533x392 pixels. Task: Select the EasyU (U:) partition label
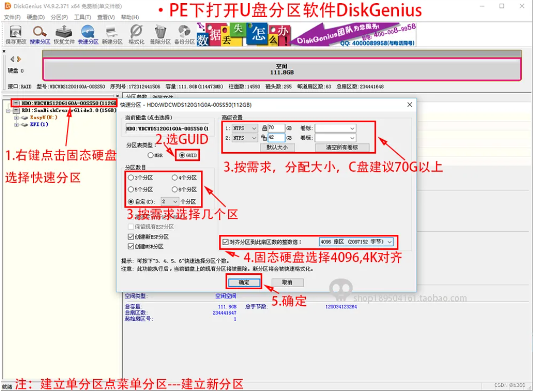(x=44, y=118)
